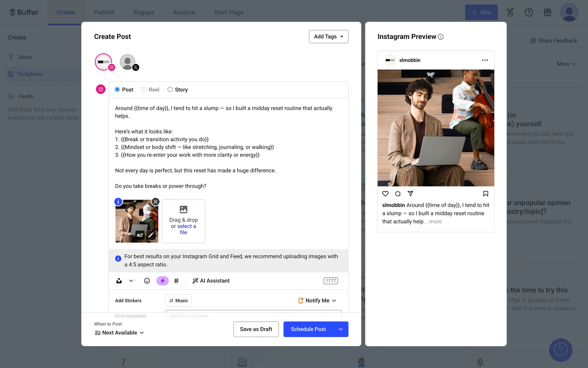Image resolution: width=588 pixels, height=368 pixels.
Task: Click the Music sticker button
Action: tap(179, 301)
